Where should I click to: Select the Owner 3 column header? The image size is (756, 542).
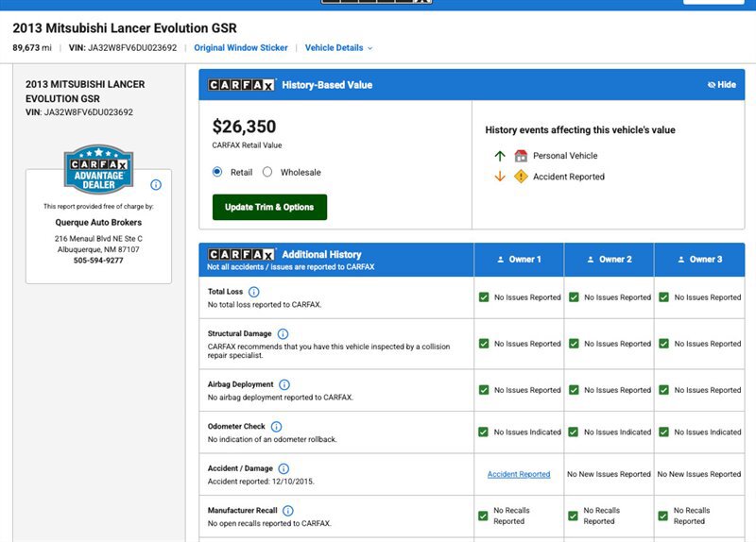tap(699, 259)
